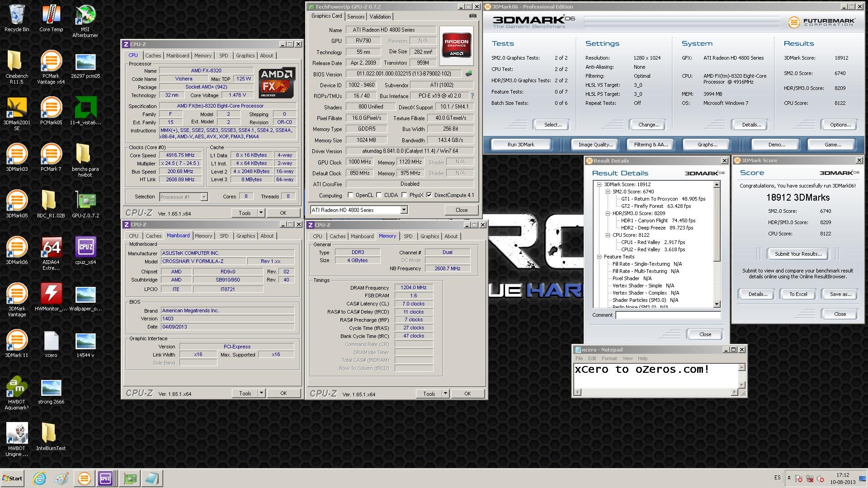
Task: Click the Notepad text area
Action: tap(656, 375)
